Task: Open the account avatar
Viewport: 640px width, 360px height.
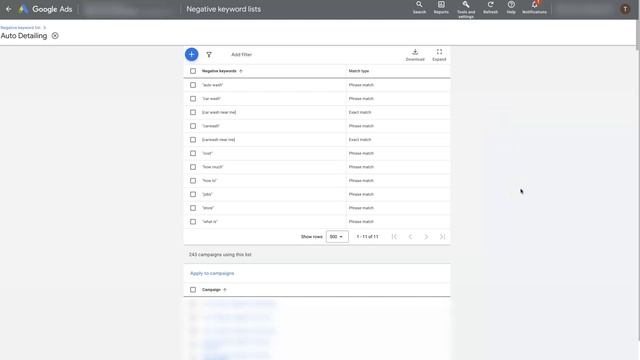Action: coord(625,9)
